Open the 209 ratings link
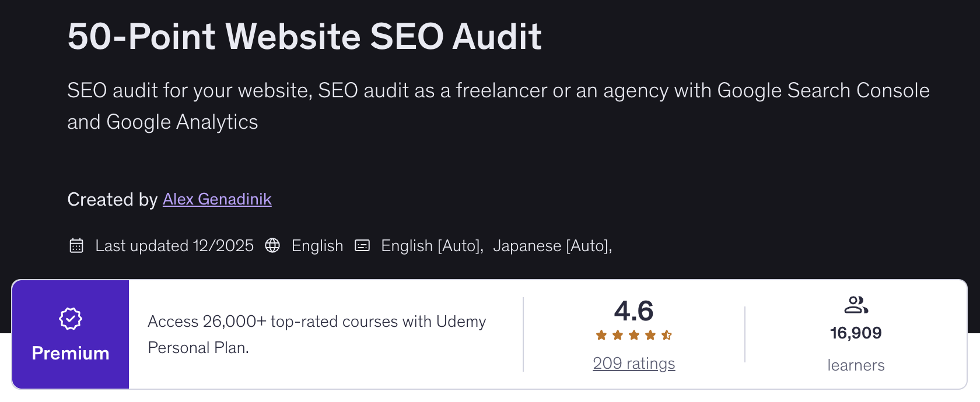The image size is (980, 402). pyautogui.click(x=633, y=364)
